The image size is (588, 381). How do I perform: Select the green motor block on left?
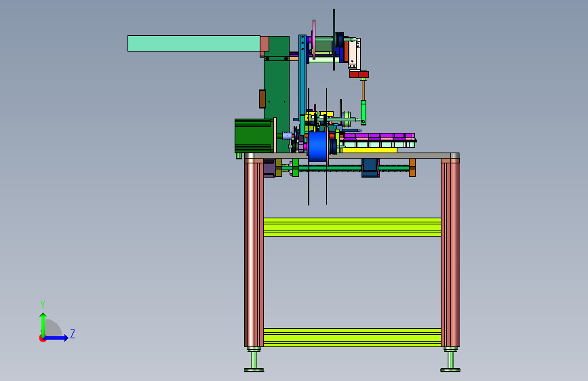click(x=254, y=136)
